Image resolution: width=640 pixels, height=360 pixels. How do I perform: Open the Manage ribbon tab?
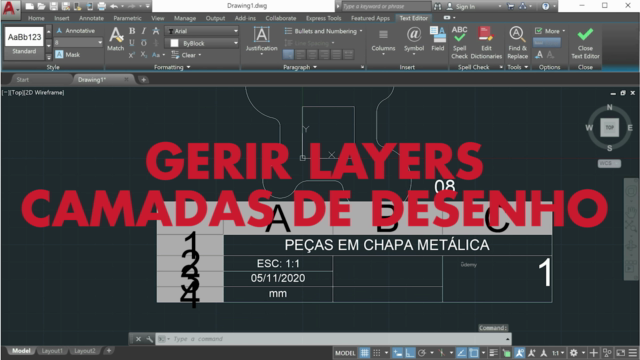coord(185,18)
